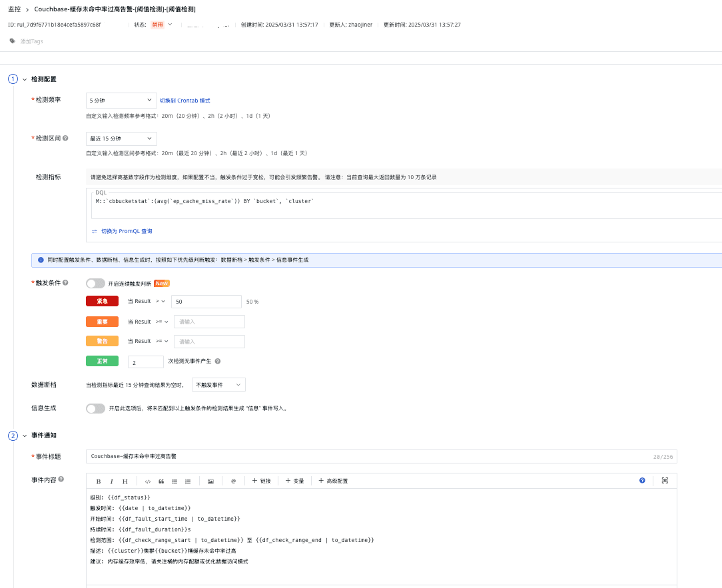The image size is (722, 588).
Task: Open help tooltip beside 次检测无事件产生
Action: pyautogui.click(x=218, y=362)
